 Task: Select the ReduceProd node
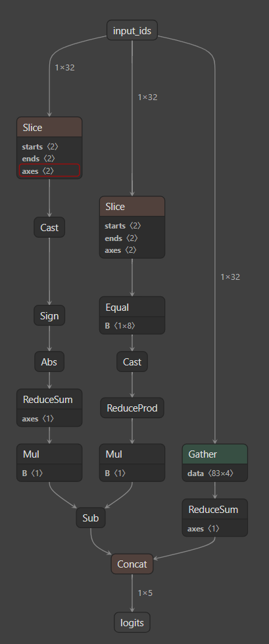tap(132, 408)
